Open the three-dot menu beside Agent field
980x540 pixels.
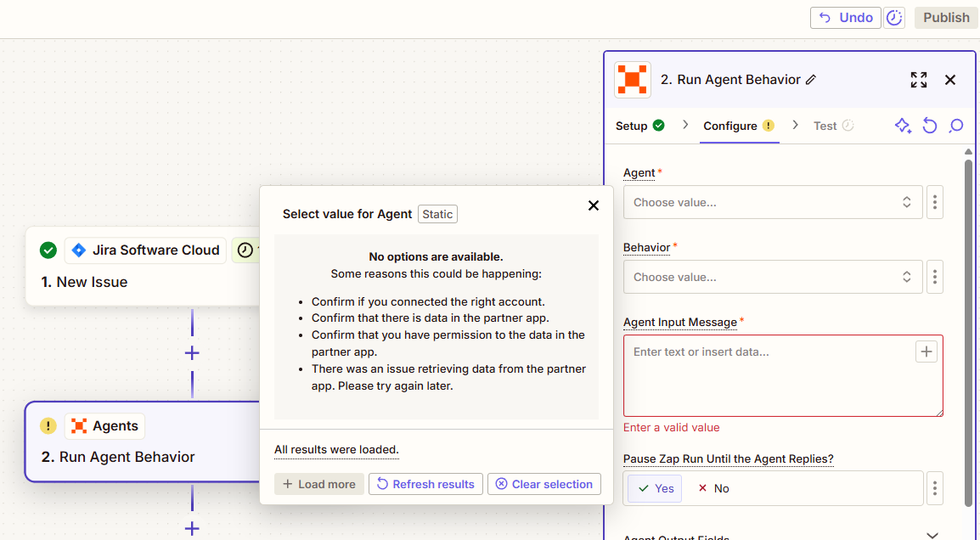pyautogui.click(x=934, y=202)
